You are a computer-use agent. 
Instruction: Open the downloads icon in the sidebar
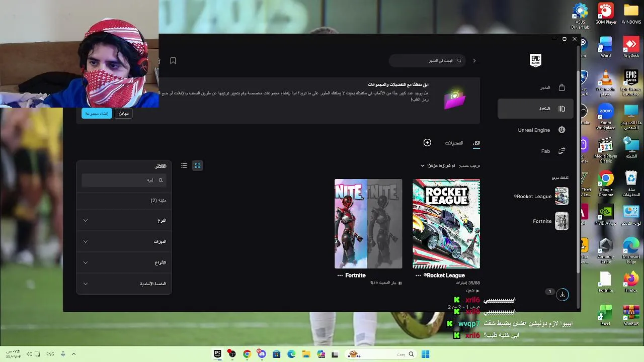562,294
